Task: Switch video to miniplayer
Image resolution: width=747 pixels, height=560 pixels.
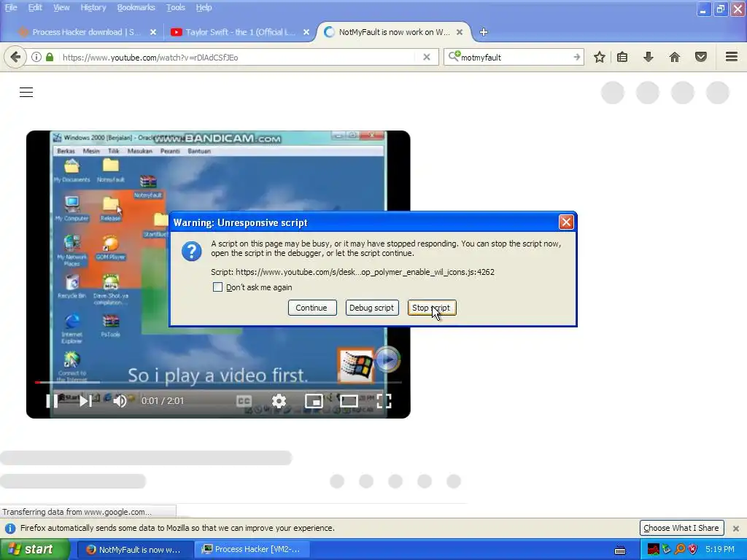Action: pos(314,401)
